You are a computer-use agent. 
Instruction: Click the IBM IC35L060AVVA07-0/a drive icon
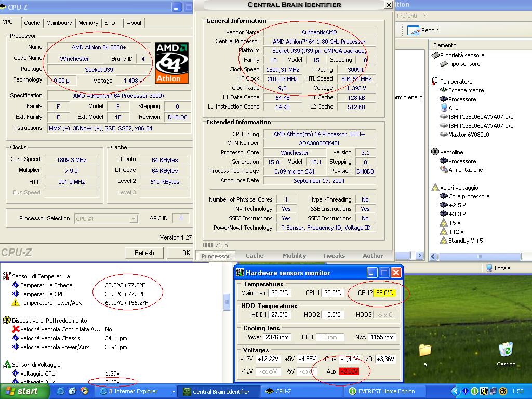(x=444, y=117)
